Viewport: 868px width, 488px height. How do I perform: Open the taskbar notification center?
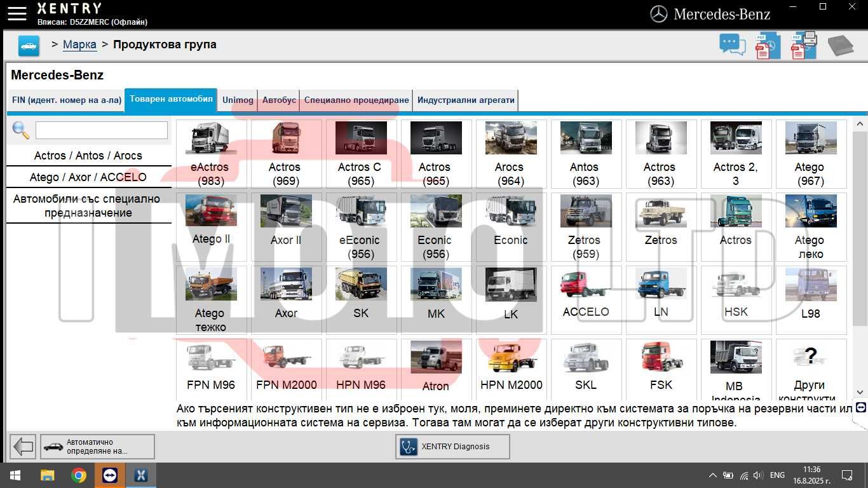click(846, 475)
